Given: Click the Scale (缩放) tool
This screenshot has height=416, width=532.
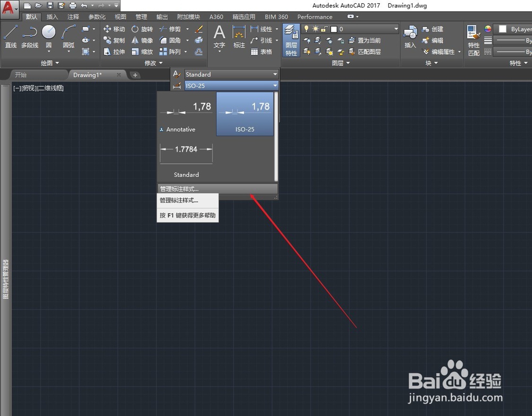Looking at the screenshot, I should 142,52.
